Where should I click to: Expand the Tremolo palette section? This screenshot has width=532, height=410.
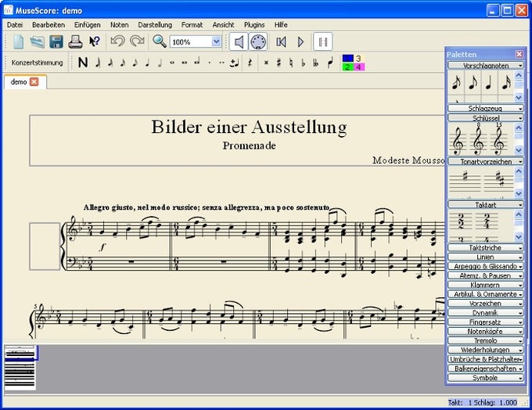click(x=486, y=340)
